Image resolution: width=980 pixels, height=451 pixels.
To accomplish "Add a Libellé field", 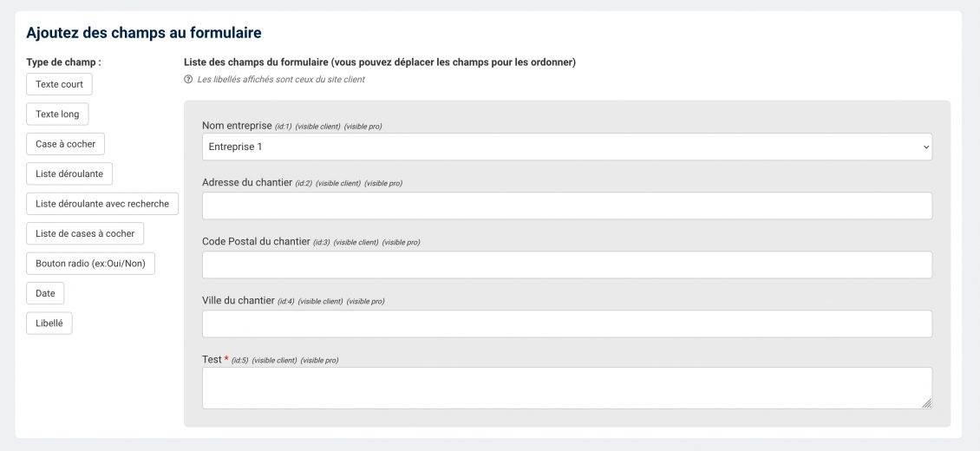I will [49, 324].
